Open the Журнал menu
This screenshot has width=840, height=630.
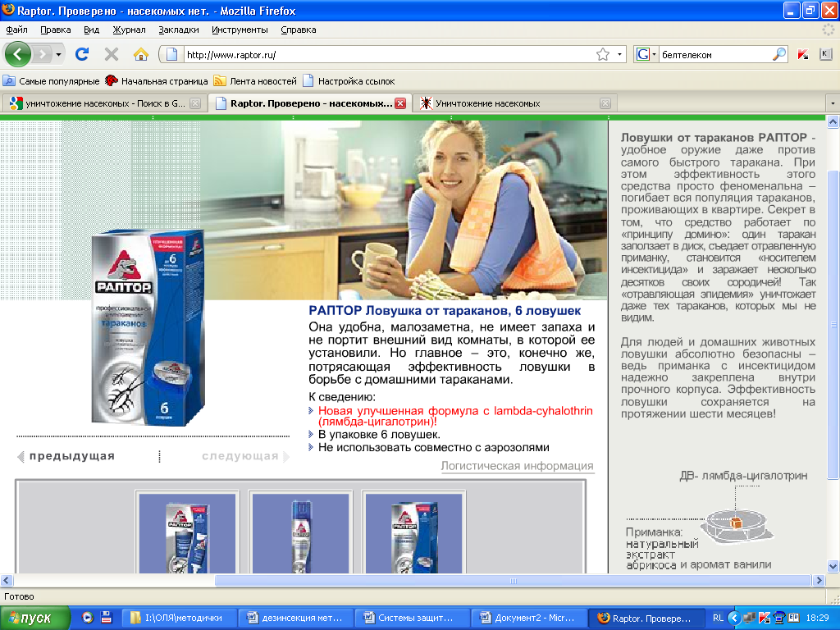[x=129, y=30]
